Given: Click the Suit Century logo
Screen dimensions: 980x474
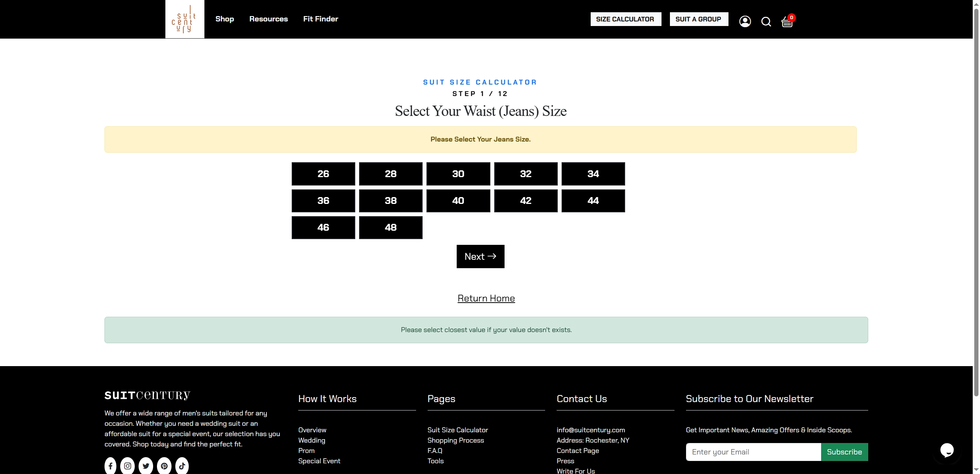Looking at the screenshot, I should [185, 19].
